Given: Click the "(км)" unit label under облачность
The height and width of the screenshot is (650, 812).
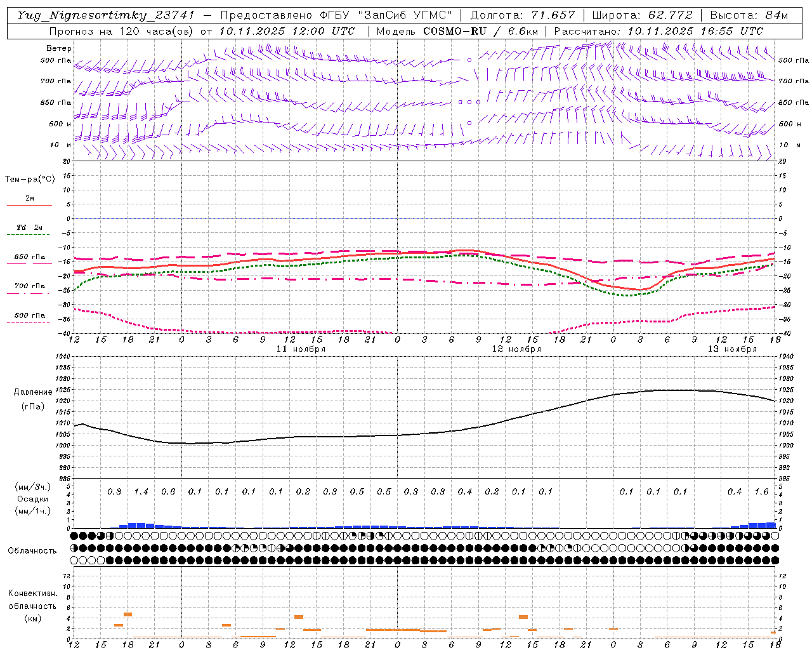Looking at the screenshot, I should [x=32, y=618].
